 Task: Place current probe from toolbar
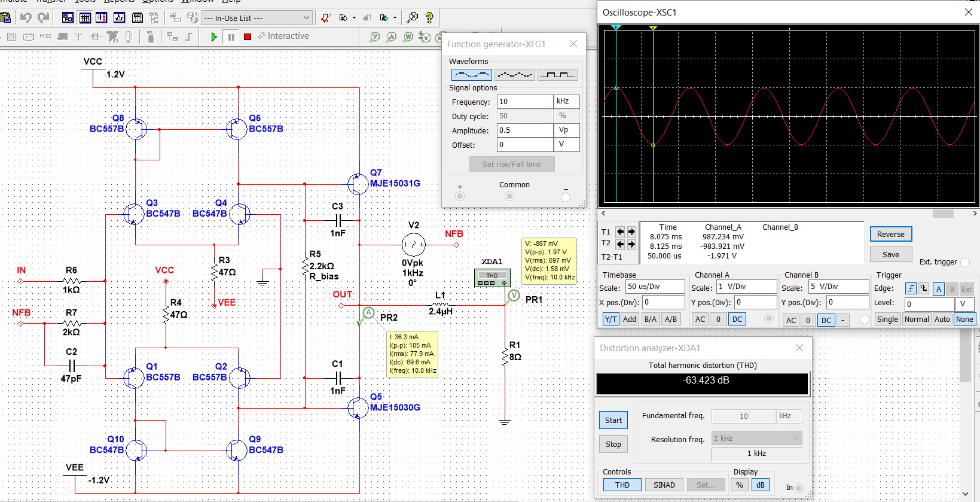pyautogui.click(x=392, y=36)
